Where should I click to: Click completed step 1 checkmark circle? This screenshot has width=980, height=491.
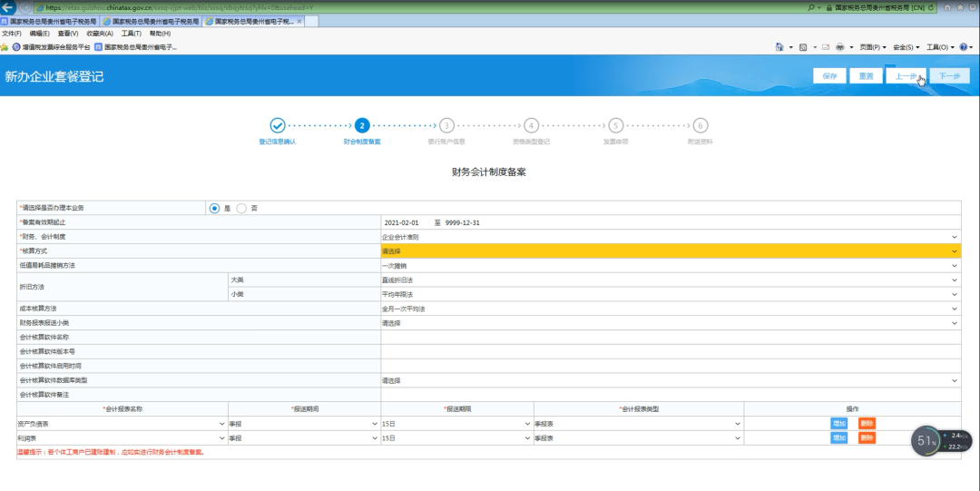click(278, 125)
